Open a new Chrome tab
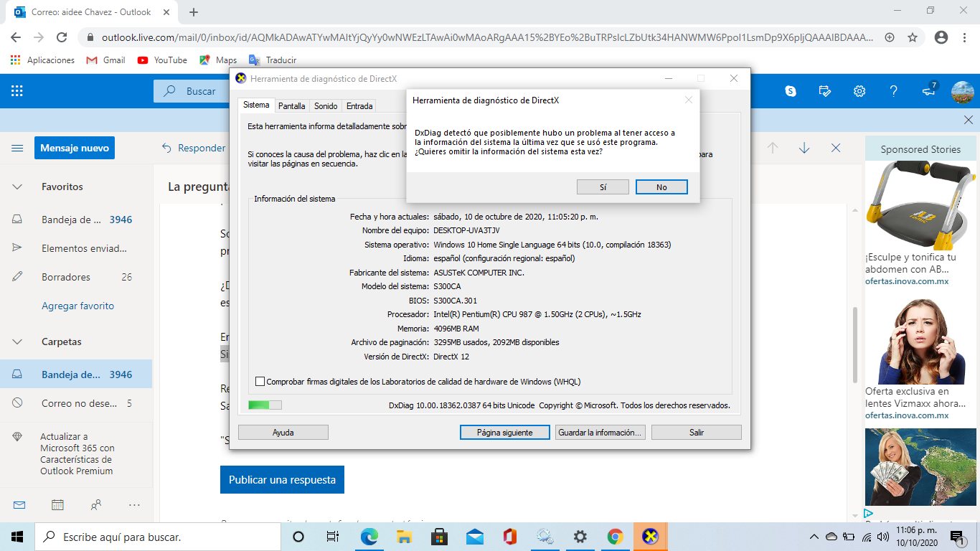The height and width of the screenshot is (551, 980). (x=194, y=12)
